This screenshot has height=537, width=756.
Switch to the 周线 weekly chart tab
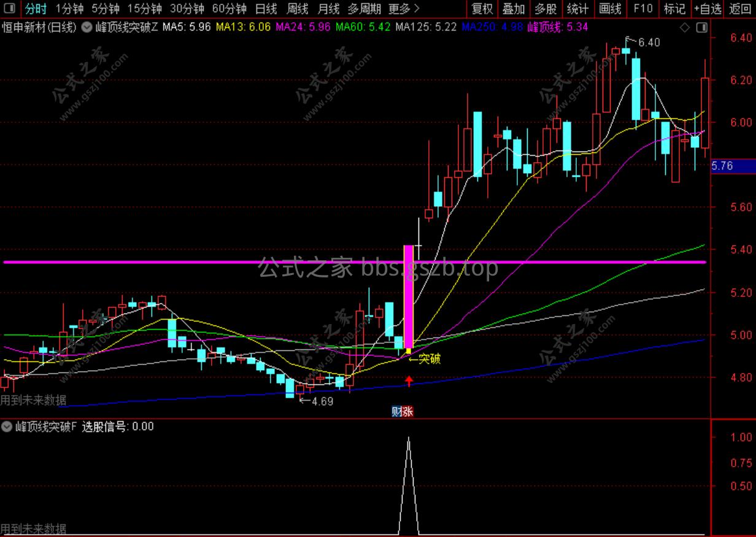click(298, 9)
